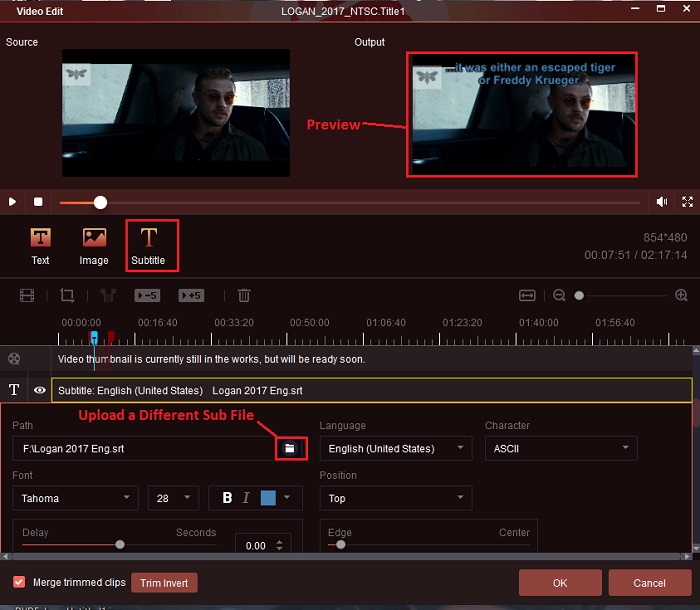
Task: Step back 5 seconds
Action: [x=147, y=296]
